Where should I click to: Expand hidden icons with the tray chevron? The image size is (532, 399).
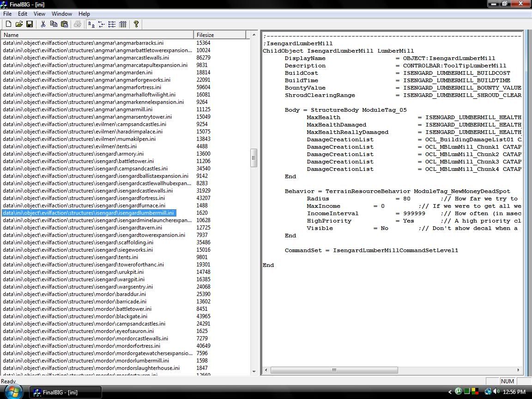[x=449, y=391]
